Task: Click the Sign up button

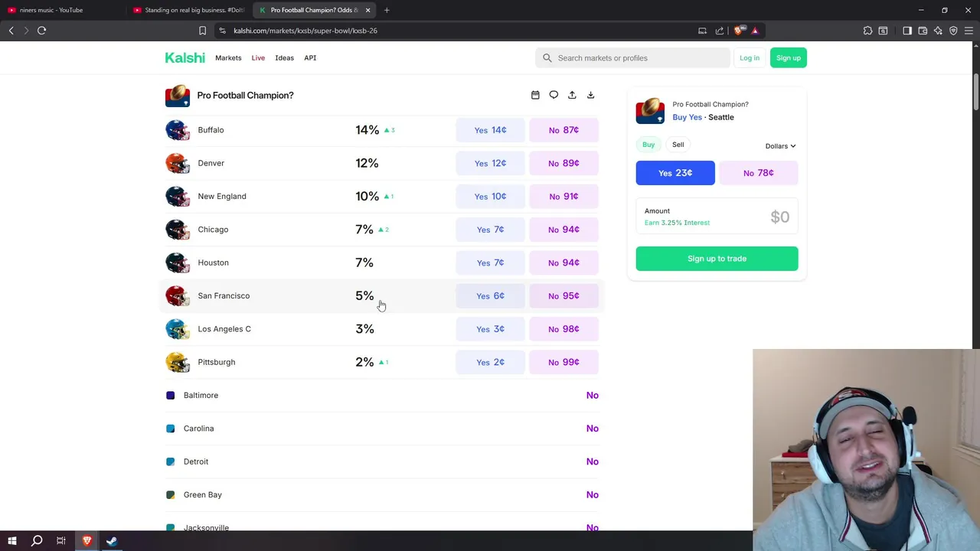Action: pos(788,58)
